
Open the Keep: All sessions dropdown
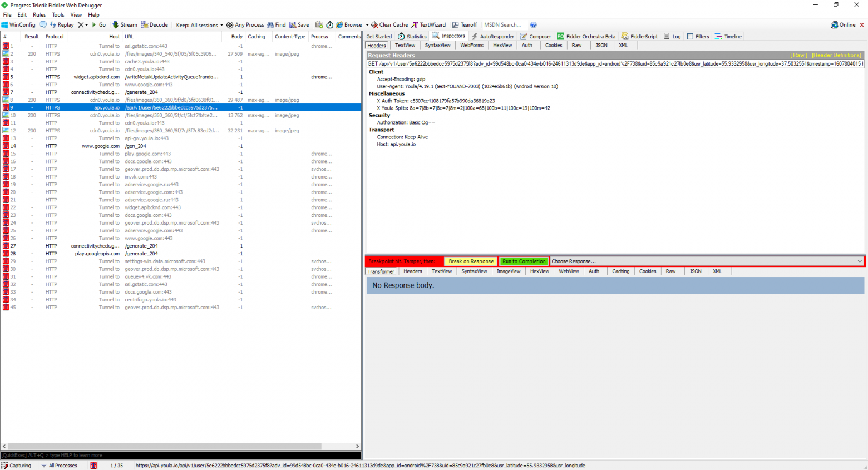pyautogui.click(x=199, y=25)
